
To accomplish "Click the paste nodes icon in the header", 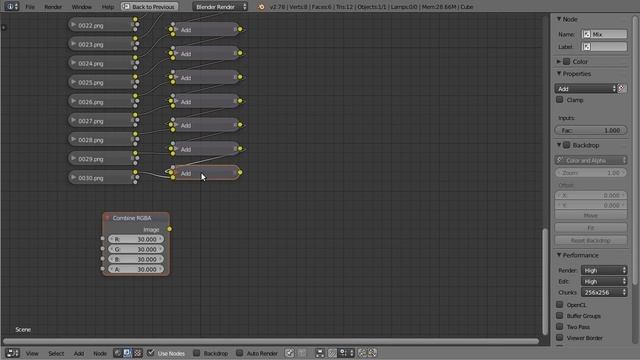I will pos(372,353).
